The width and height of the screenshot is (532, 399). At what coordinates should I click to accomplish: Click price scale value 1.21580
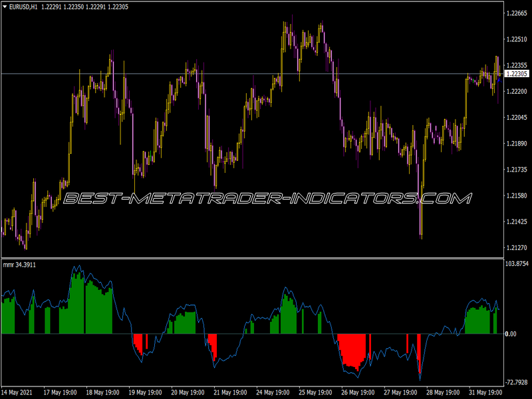pyautogui.click(x=517, y=196)
